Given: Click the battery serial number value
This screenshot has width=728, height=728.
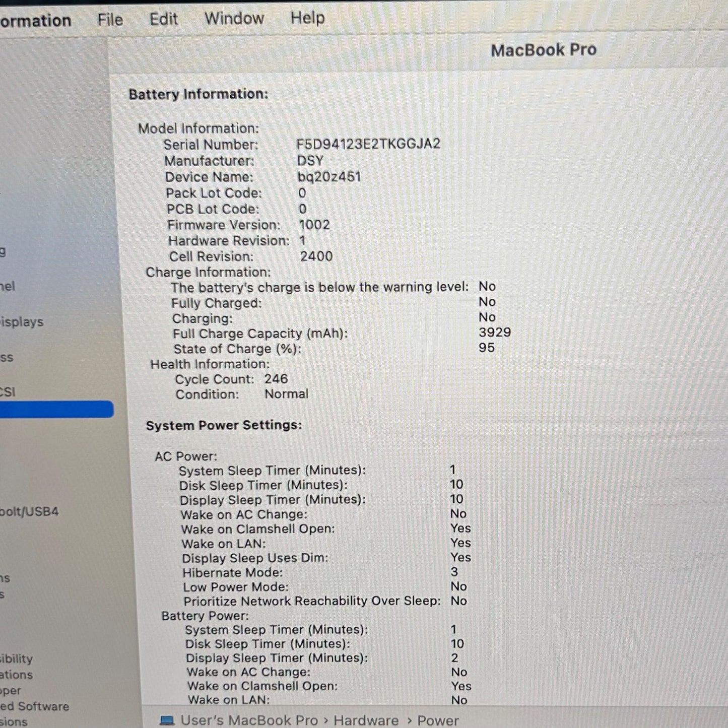Looking at the screenshot, I should click(x=368, y=144).
